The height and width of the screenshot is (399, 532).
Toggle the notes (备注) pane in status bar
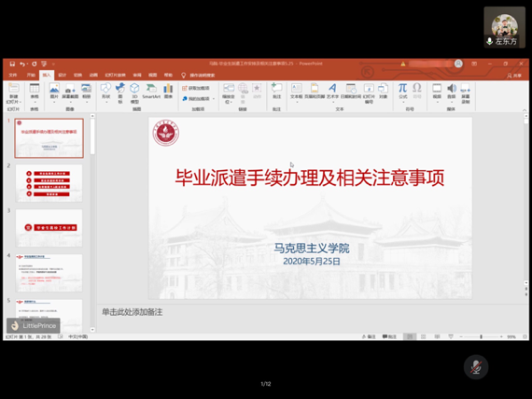click(369, 336)
